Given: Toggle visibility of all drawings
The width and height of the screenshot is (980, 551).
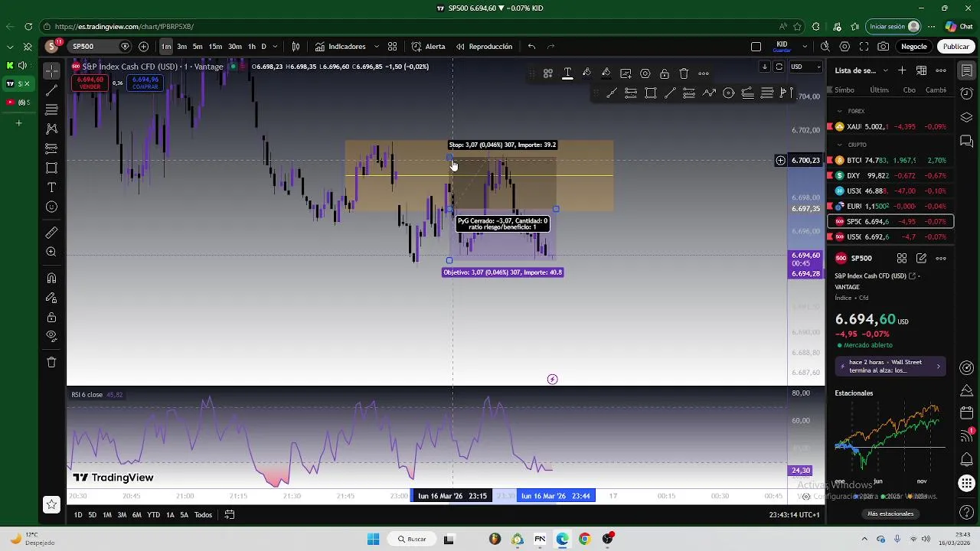Looking at the screenshot, I should [51, 336].
